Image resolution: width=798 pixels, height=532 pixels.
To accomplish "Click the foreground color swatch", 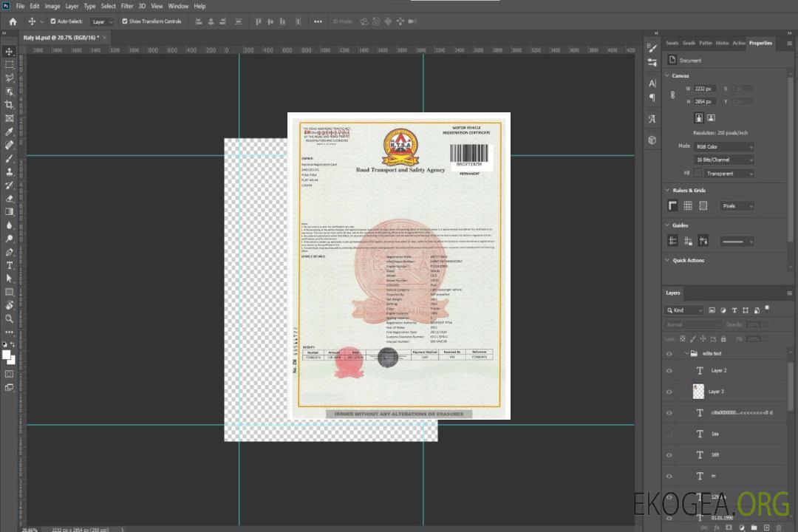I will tap(7, 355).
